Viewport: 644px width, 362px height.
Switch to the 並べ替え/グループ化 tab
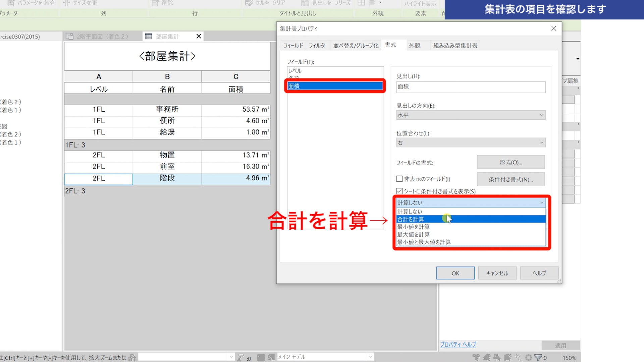point(356,45)
